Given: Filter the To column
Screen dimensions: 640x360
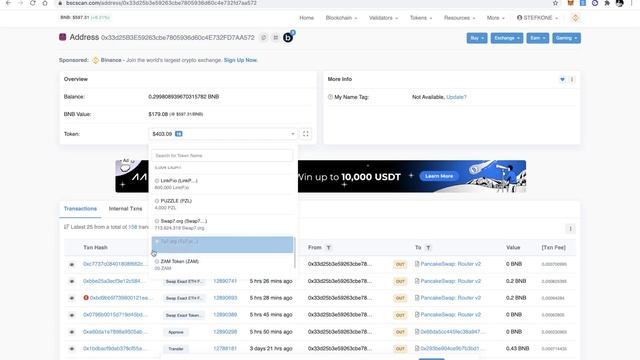Looking at the screenshot, I should click(428, 248).
